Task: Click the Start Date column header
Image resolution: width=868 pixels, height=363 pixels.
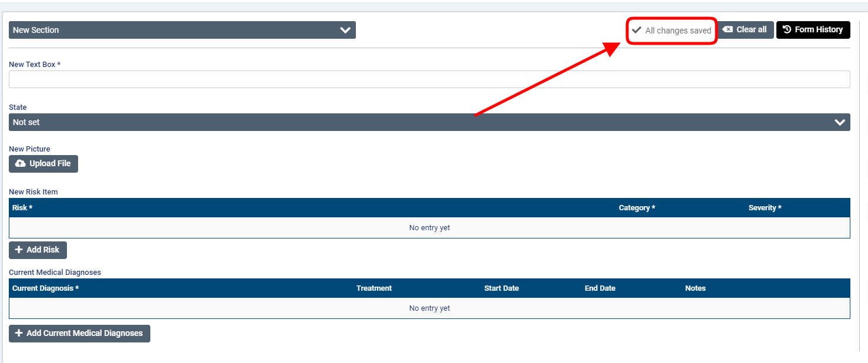Action: tap(502, 288)
